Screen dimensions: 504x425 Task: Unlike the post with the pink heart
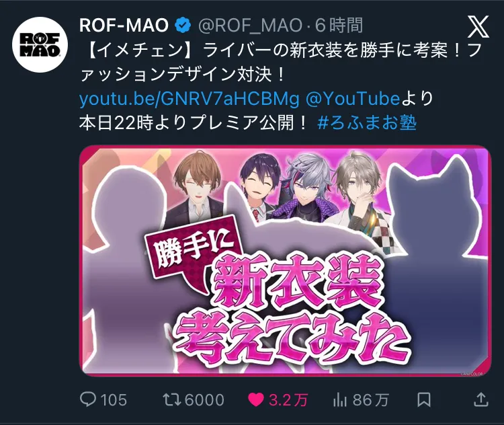(256, 399)
